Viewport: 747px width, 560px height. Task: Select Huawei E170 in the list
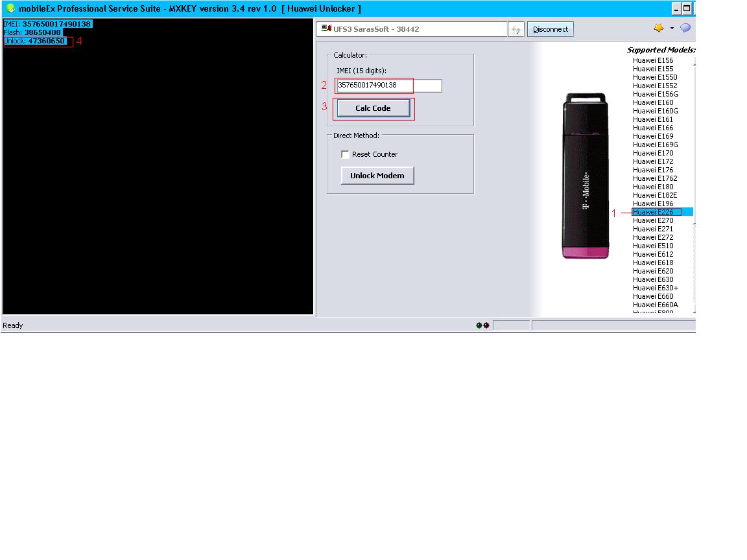[x=653, y=154]
